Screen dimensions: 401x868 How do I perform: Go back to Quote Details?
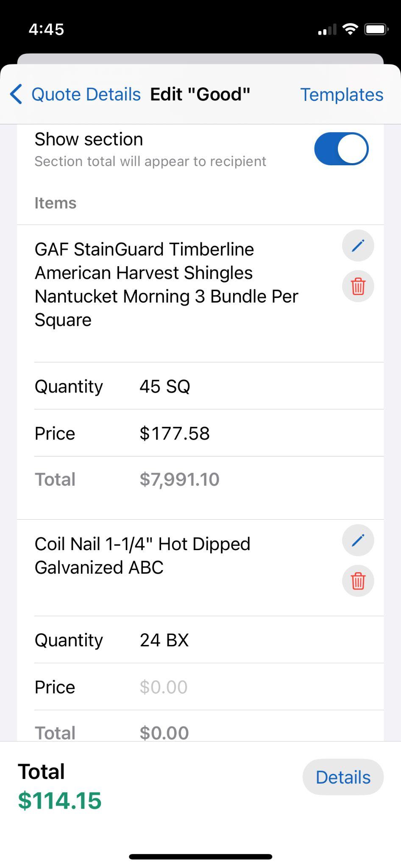[x=86, y=94]
